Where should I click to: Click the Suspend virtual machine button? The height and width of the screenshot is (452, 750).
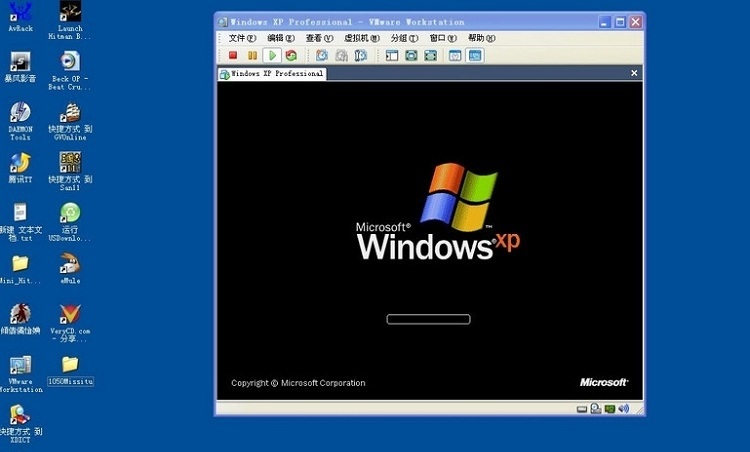[252, 56]
